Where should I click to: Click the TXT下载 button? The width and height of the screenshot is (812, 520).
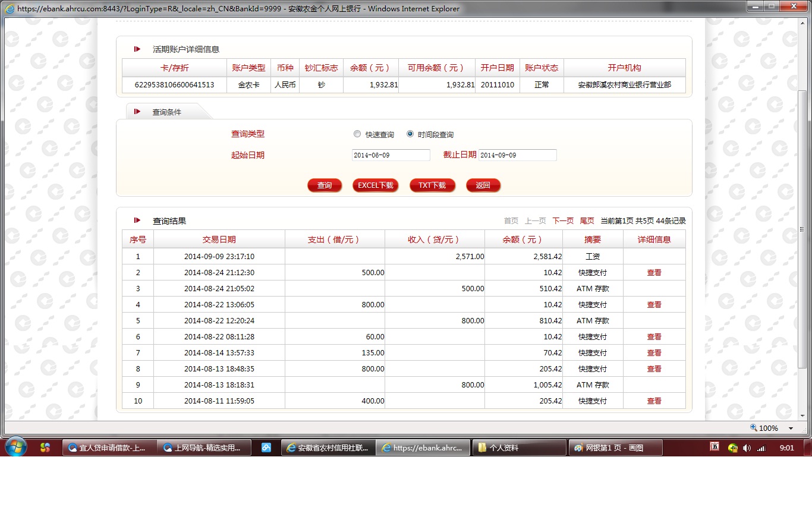click(x=432, y=185)
